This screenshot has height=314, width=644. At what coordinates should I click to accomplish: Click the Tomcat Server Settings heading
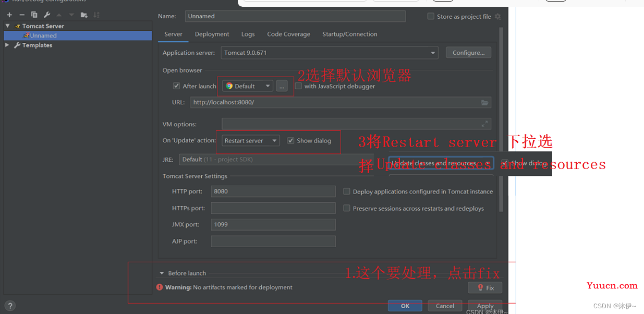tap(195, 176)
